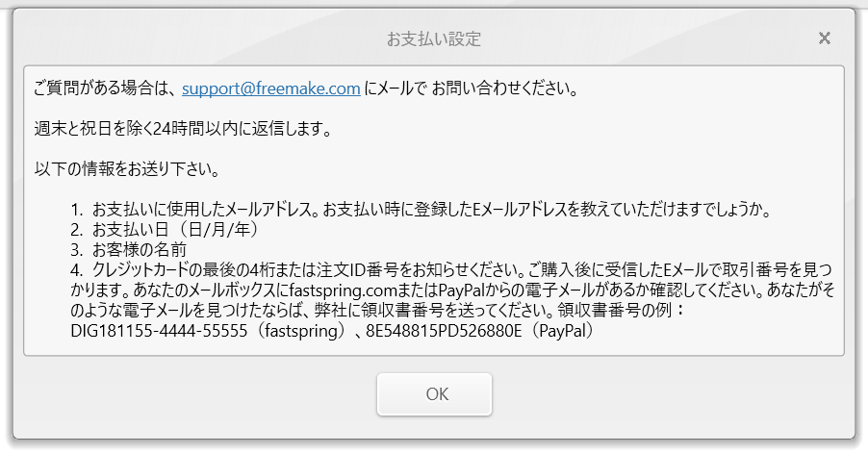Image resolution: width=868 pixels, height=454 pixels.
Task: Open the support@freemake.com email link
Action: (271, 89)
